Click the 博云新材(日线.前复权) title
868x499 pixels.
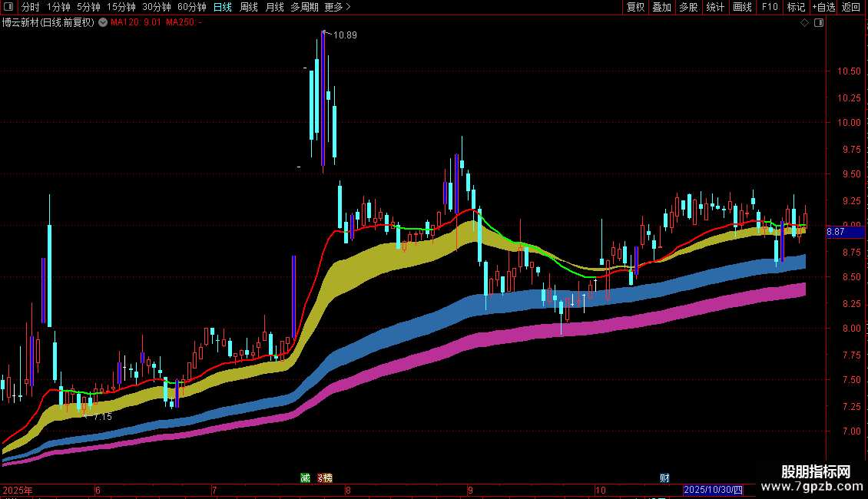coord(48,22)
